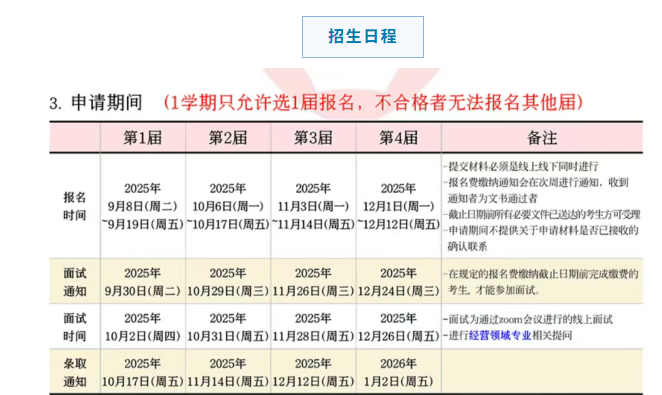This screenshot has width=662, height=395.
Task: Click the date 12月1日(周一)
Action: [399, 206]
